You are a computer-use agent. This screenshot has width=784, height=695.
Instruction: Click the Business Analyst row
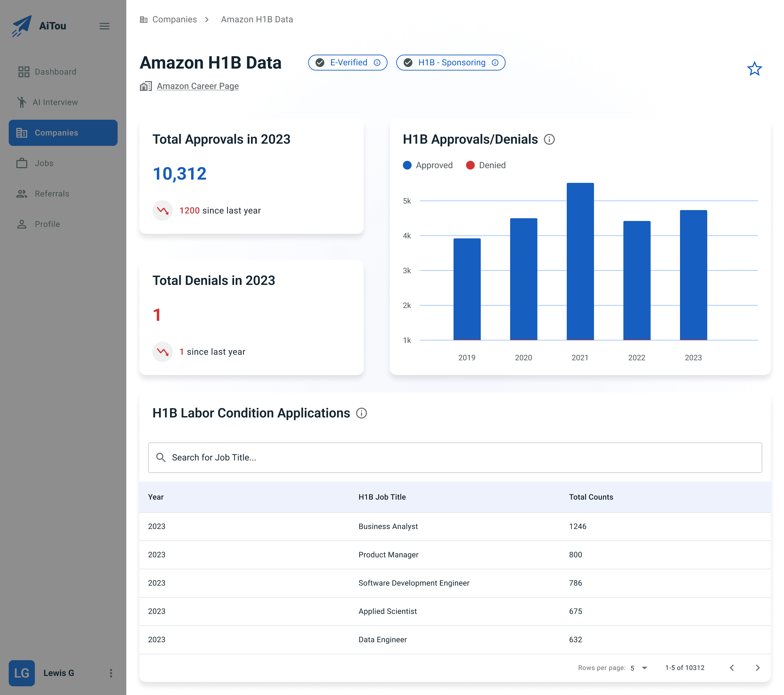[455, 526]
